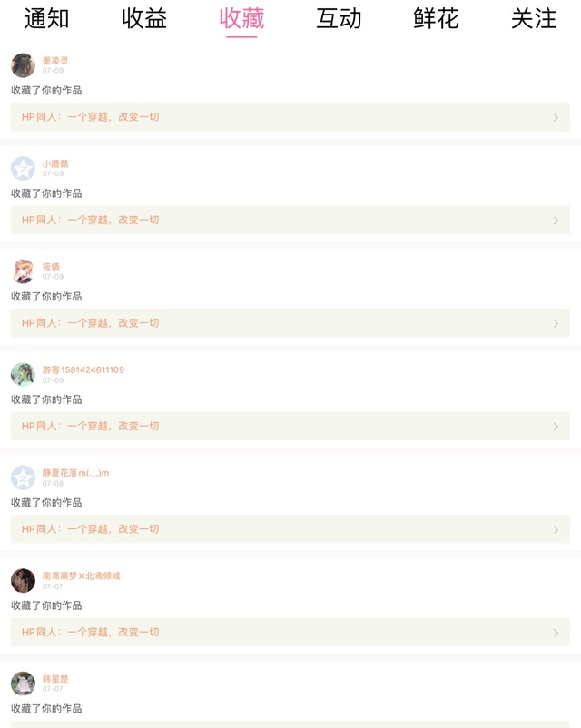Open 筱倩's profile avatar
This screenshot has height=728, width=581.
23,271
